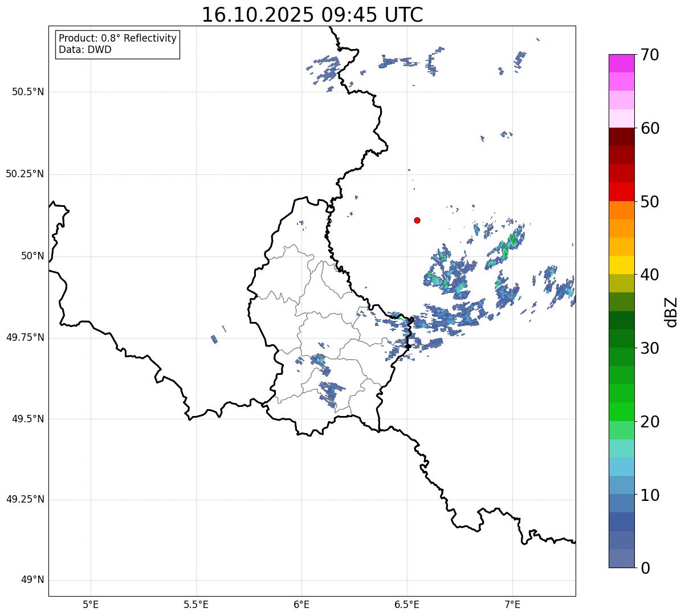This screenshot has height=616, width=685.
Task: Click the latitude label 49.25°N
Action: tap(25, 500)
